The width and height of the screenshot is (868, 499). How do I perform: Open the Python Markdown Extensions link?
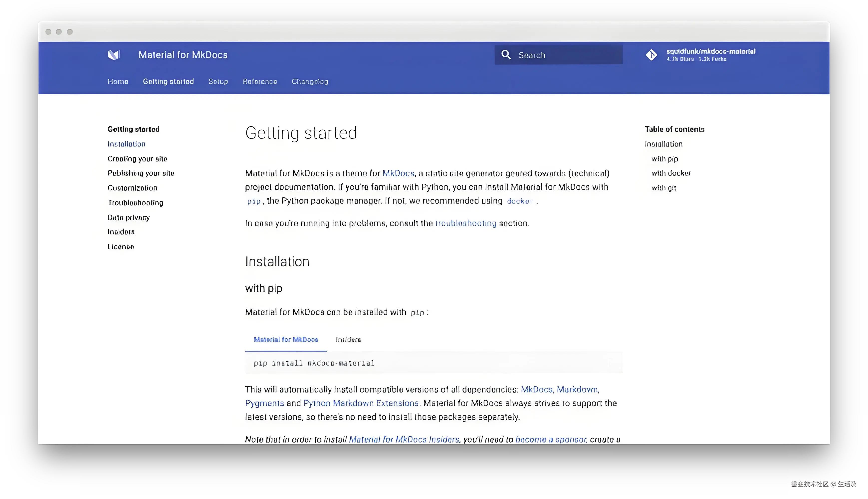coord(361,403)
